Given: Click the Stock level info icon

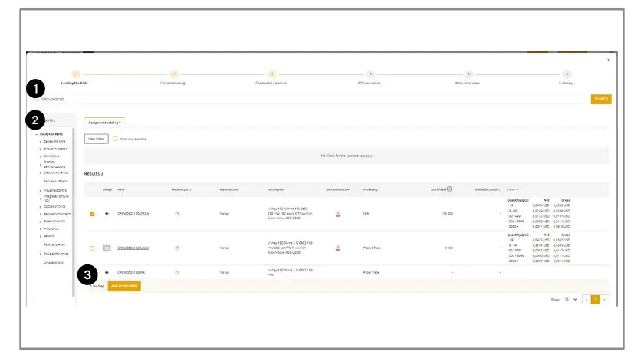Looking at the screenshot, I should point(449,189).
